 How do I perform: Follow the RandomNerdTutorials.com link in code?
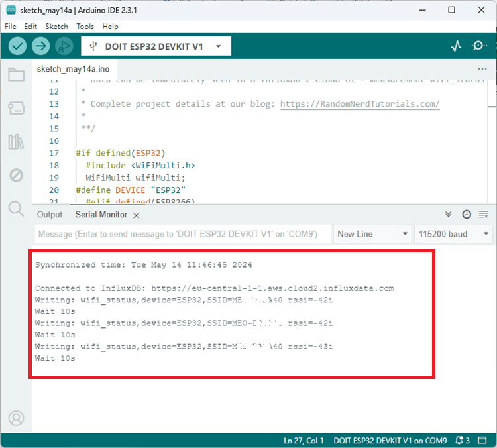coord(360,104)
